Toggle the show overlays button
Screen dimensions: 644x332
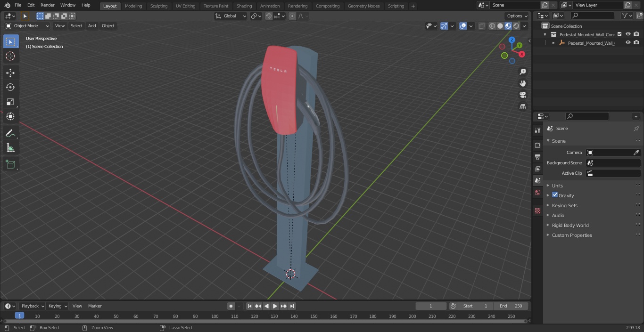click(463, 26)
